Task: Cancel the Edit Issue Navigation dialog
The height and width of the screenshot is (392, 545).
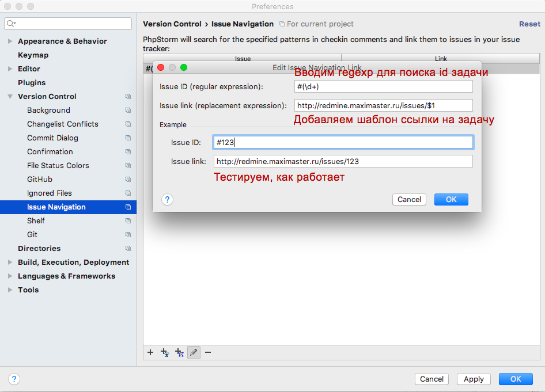Action: tap(409, 199)
